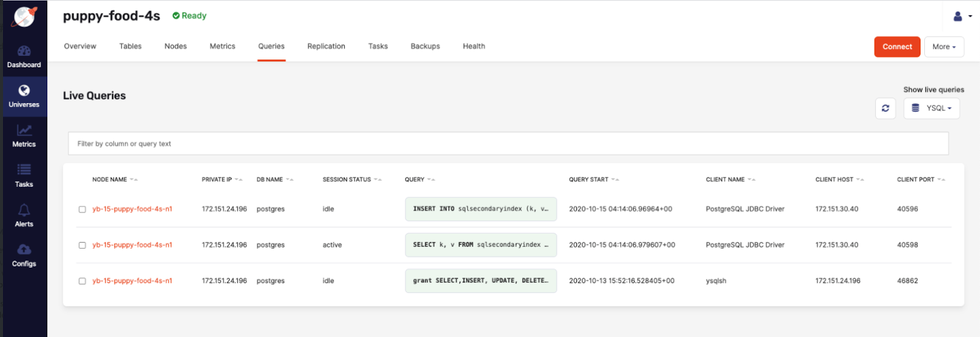Open the Alerts bell icon
The image size is (980, 337).
[x=24, y=210]
